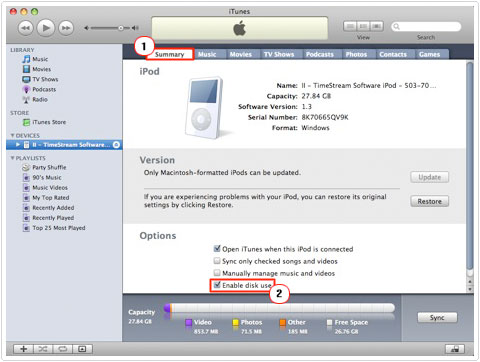Click the vertical scrollbar in Summary pane
Image resolution: width=480 pixels, height=362 pixels.
(x=470, y=166)
